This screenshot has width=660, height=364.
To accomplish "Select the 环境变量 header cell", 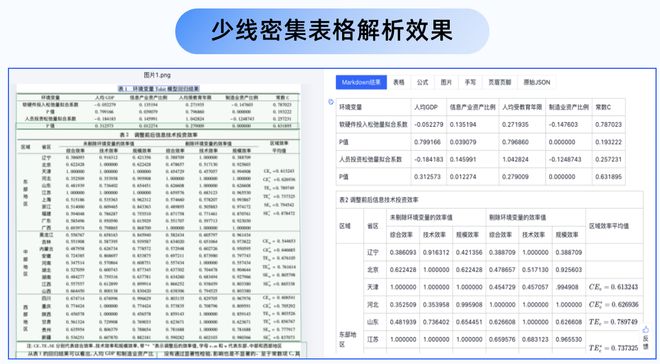I will [x=373, y=107].
